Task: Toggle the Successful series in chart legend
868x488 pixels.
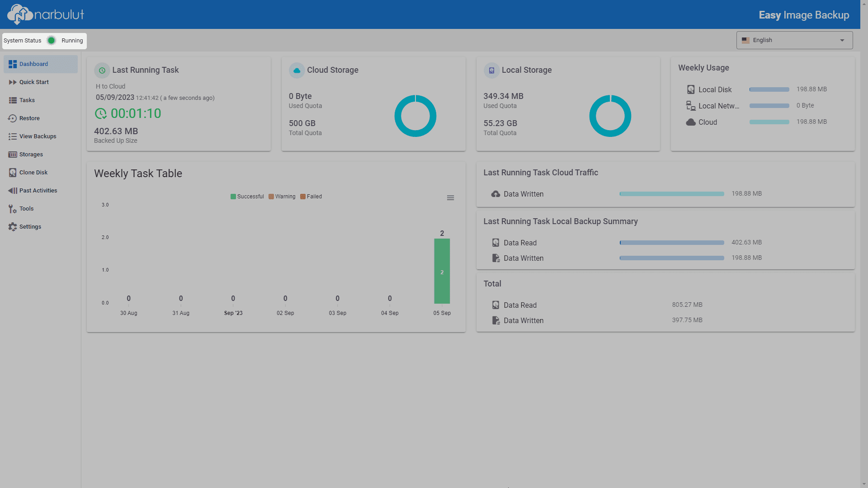Action: (x=247, y=197)
